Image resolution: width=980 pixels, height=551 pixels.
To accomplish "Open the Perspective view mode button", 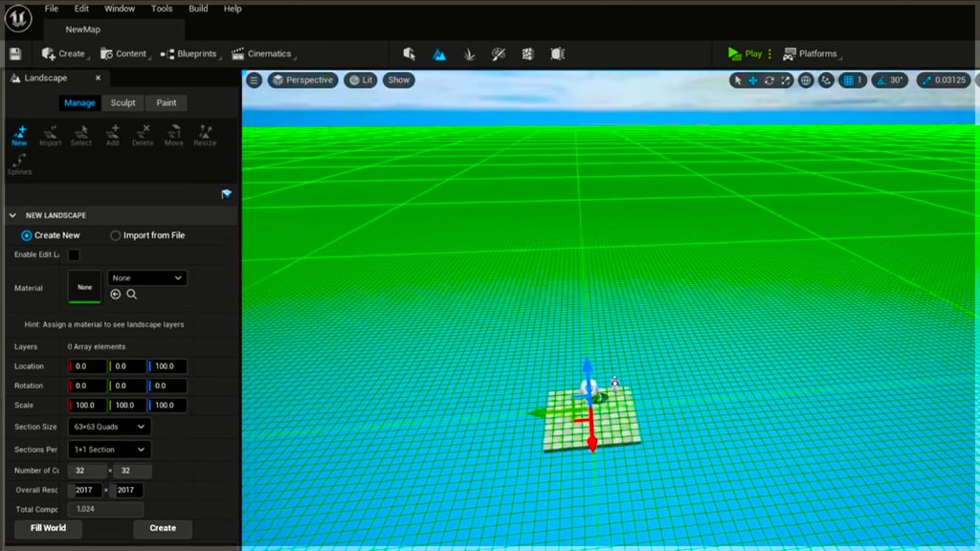I will pos(303,80).
